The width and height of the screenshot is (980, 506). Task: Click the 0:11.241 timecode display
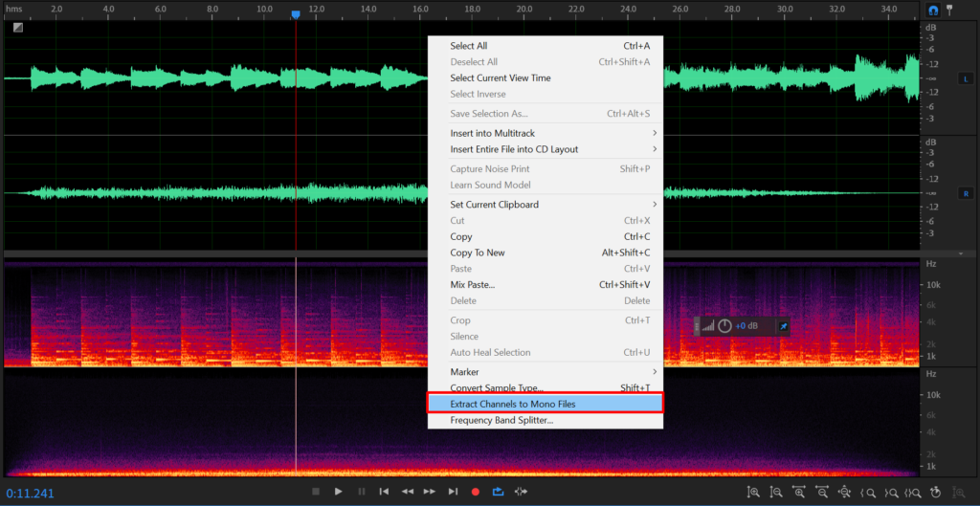(30, 494)
